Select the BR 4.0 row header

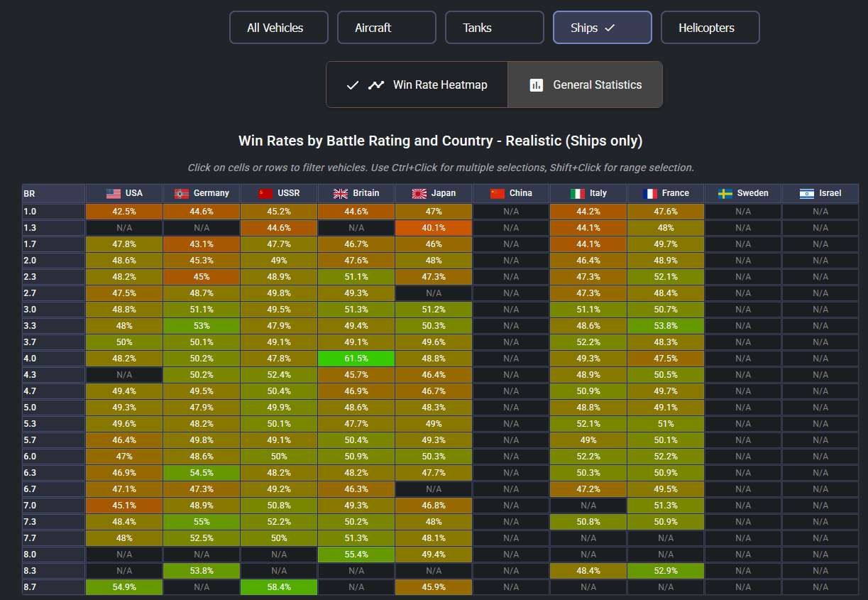(54, 358)
